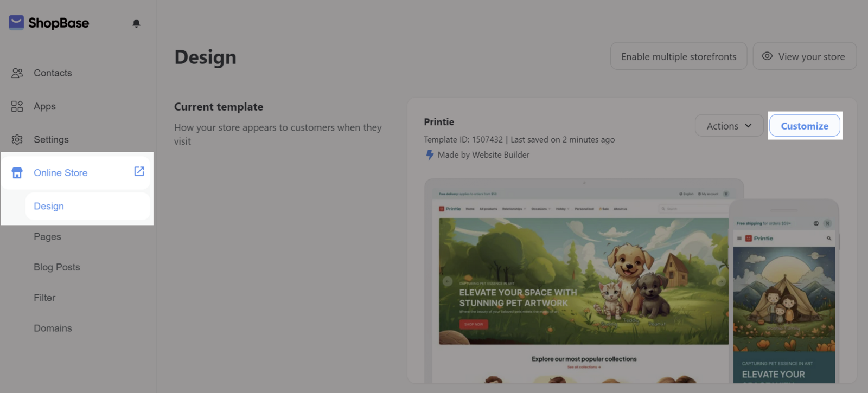Click the Design page heading
868x393 pixels.
(206, 57)
